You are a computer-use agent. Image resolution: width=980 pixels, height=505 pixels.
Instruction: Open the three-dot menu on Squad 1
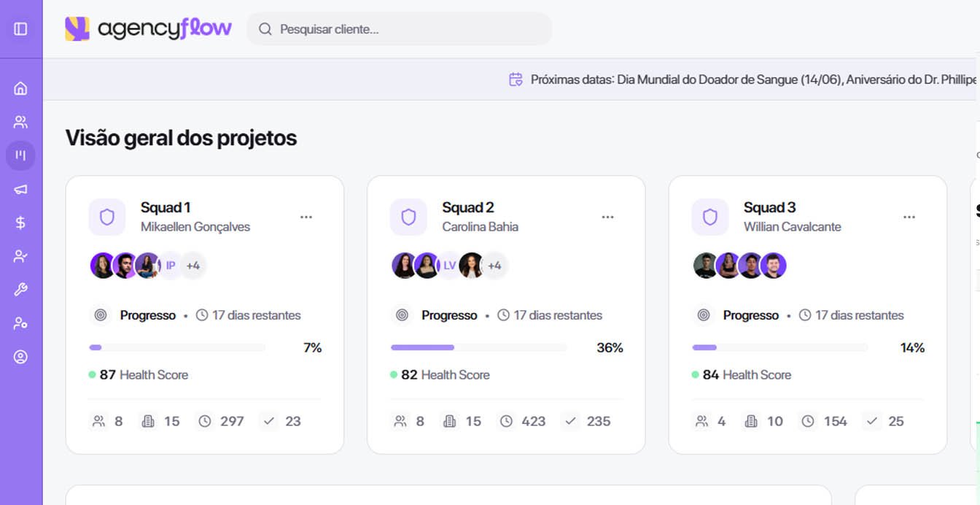click(306, 217)
